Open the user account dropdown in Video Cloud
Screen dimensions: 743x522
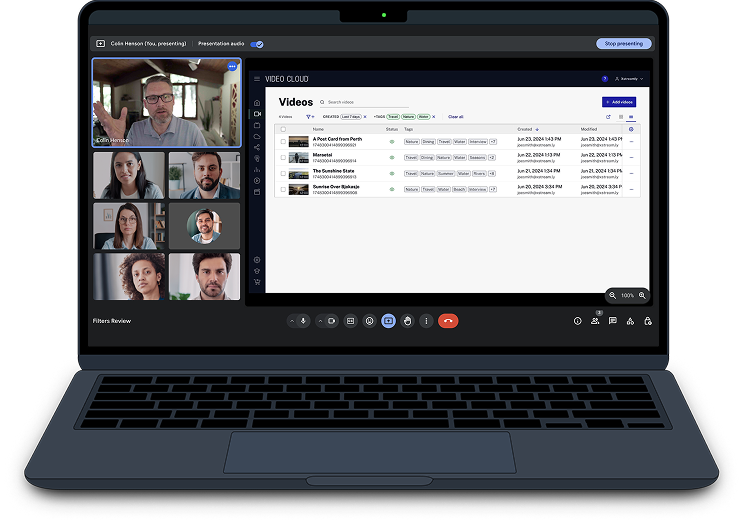pos(629,79)
